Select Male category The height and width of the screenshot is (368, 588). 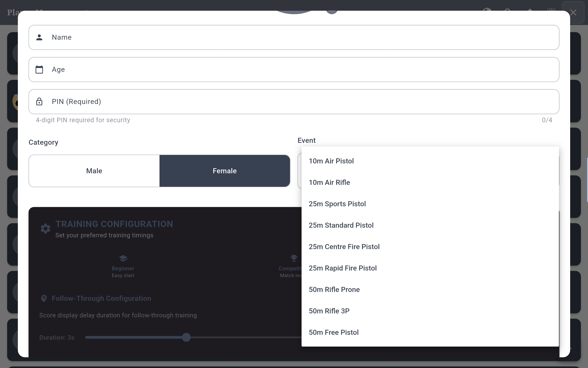[94, 171]
